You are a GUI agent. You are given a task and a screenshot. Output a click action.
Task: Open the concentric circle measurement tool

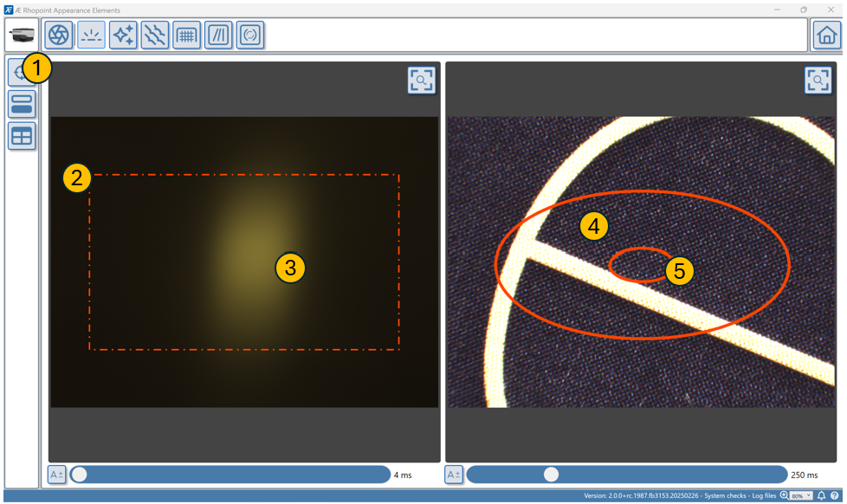(x=250, y=36)
